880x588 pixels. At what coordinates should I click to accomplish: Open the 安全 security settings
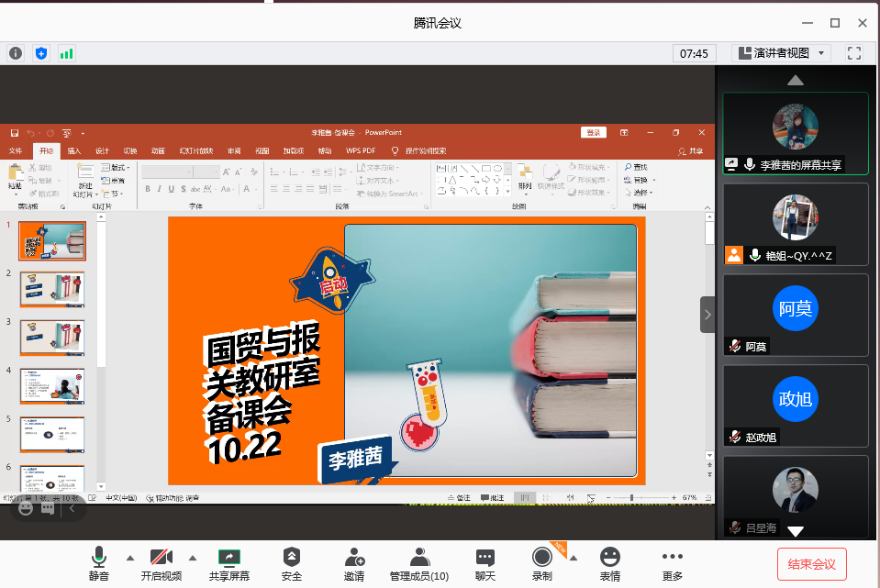click(292, 563)
